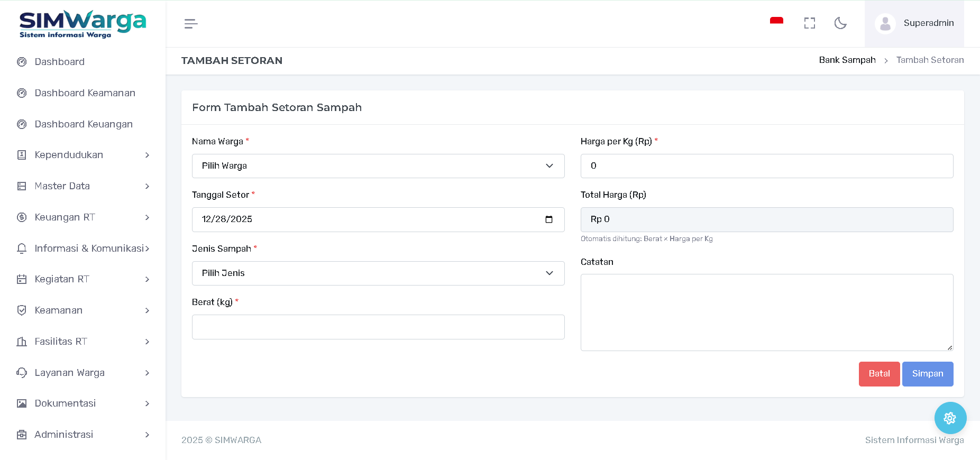This screenshot has width=980, height=460.
Task: Open the floating settings gear button
Action: point(950,418)
